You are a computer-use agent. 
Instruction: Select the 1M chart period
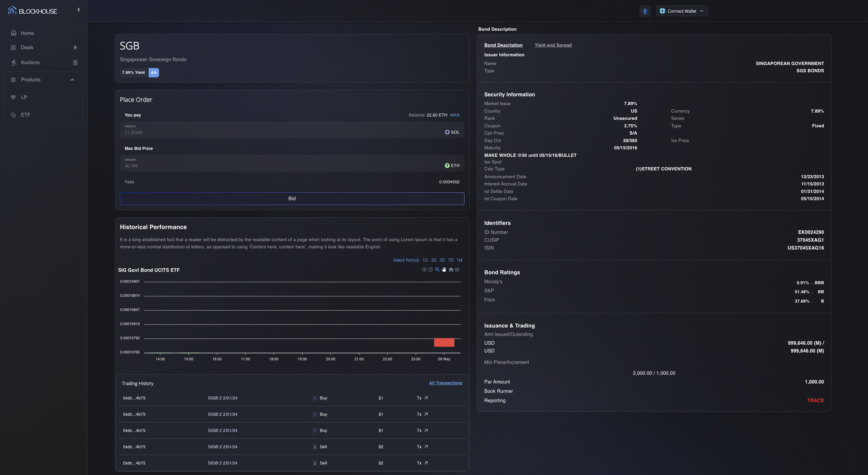459,260
